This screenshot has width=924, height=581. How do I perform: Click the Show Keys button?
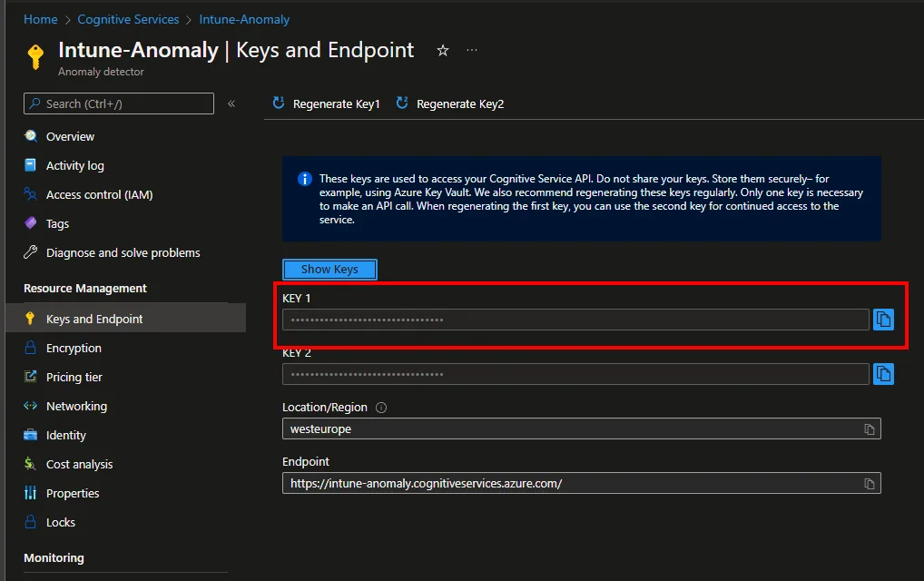[329, 270]
